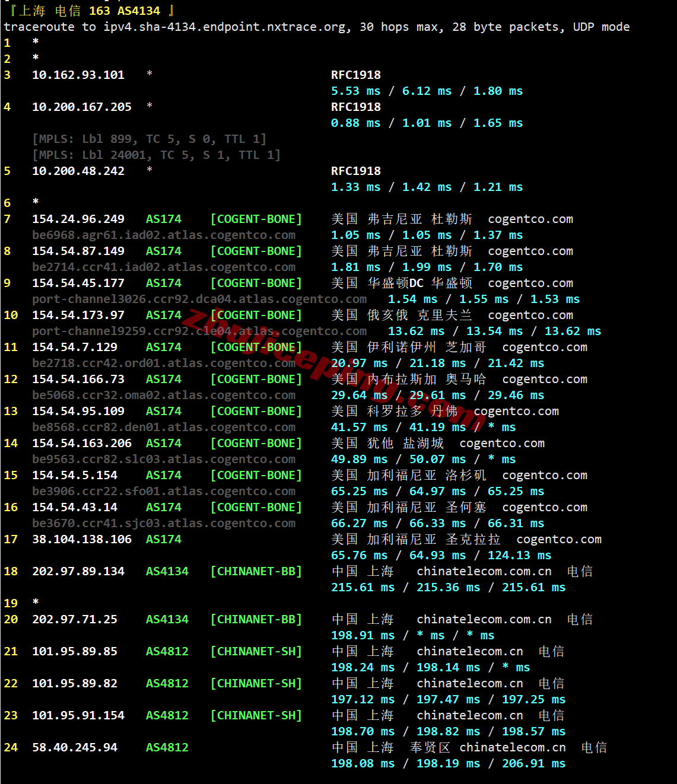
Task: Click location 华盛顿DC 华盛顿 at hop 9
Action: click(x=420, y=283)
